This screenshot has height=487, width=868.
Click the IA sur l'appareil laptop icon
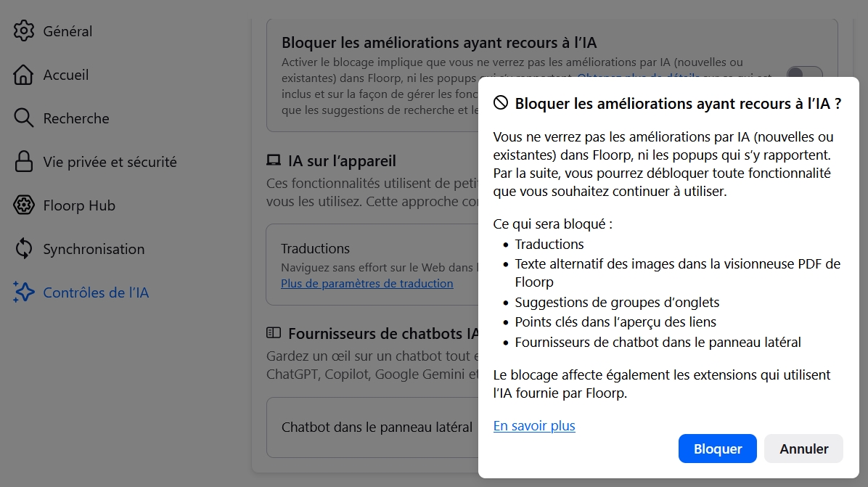[x=274, y=160]
